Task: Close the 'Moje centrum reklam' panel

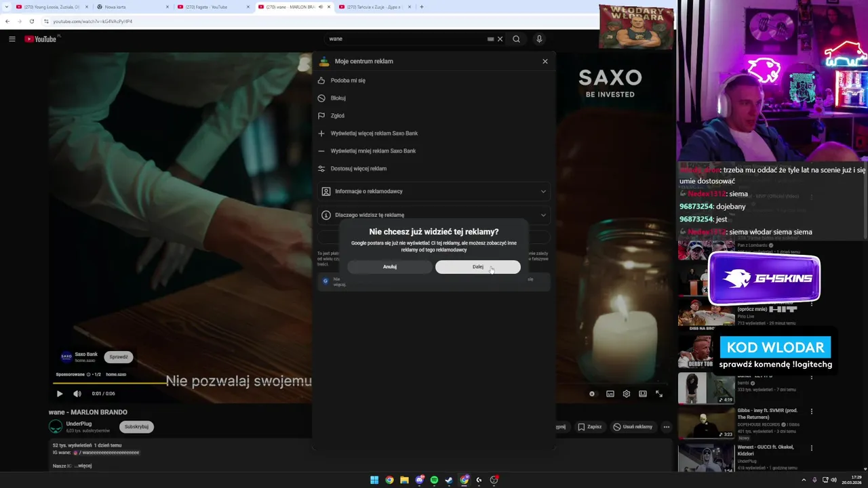Action: pos(545,61)
